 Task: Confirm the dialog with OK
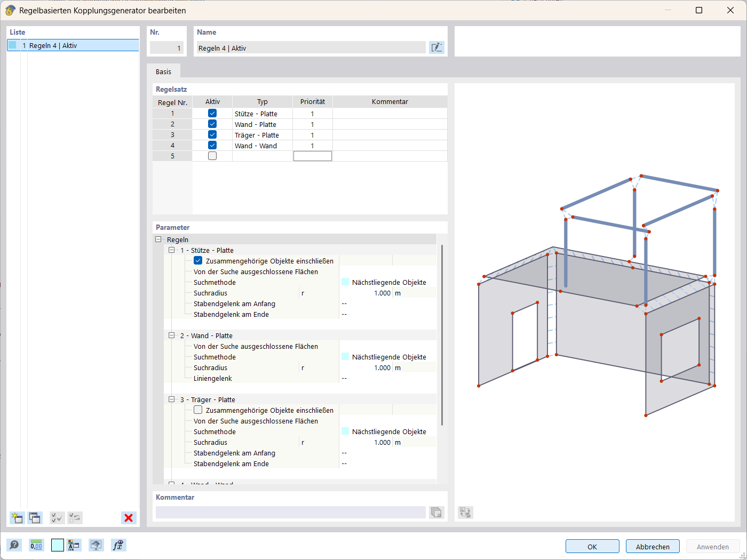592,547
